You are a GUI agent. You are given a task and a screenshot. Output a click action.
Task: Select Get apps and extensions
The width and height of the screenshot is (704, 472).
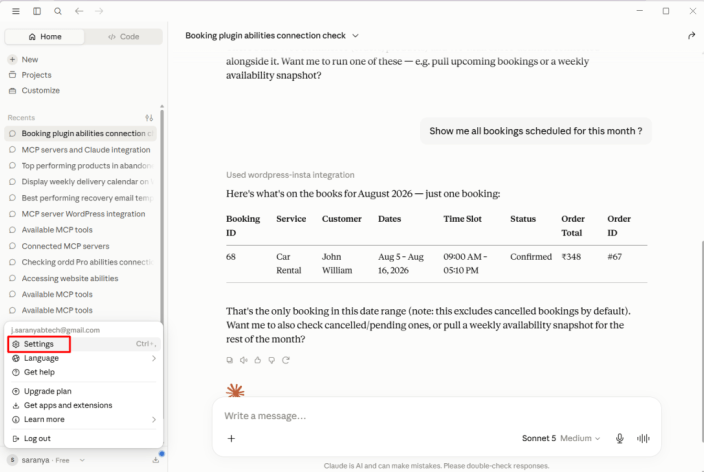coord(83,405)
